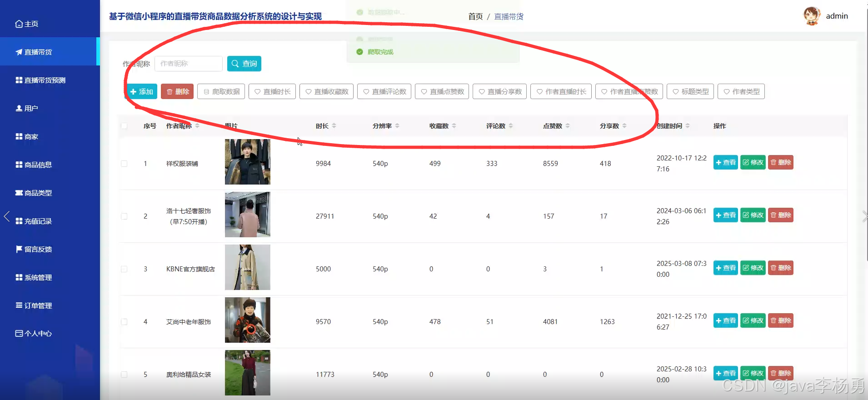Click 修改 for row 祥权服装铺
Viewport: 868px width, 400px height.
753,162
